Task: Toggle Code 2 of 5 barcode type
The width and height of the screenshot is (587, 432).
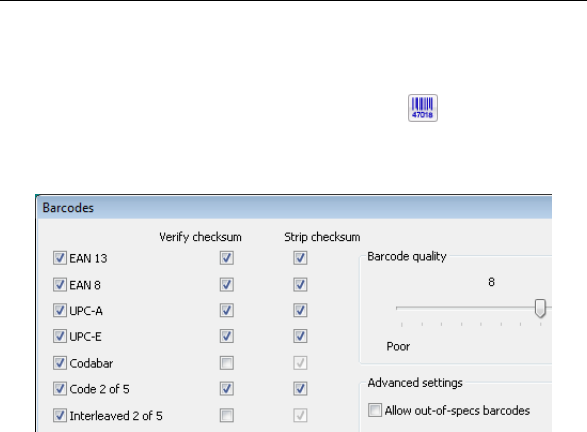Action: coord(60,389)
